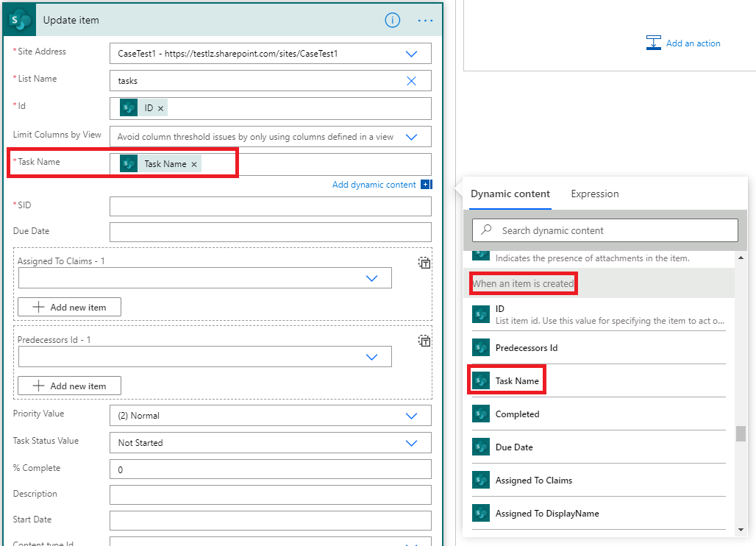Click the List Name field showing tasks
Screen dimensions: 756x546
271,81
